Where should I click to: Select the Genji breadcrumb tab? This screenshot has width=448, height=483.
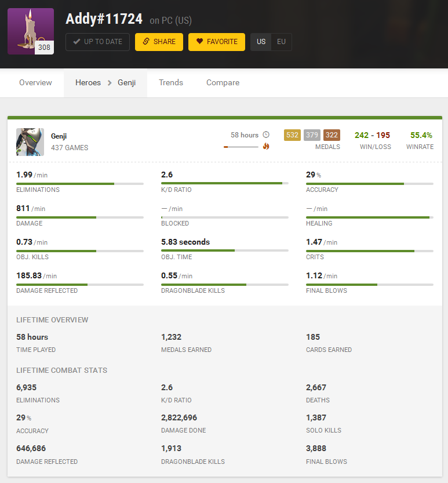coord(126,83)
